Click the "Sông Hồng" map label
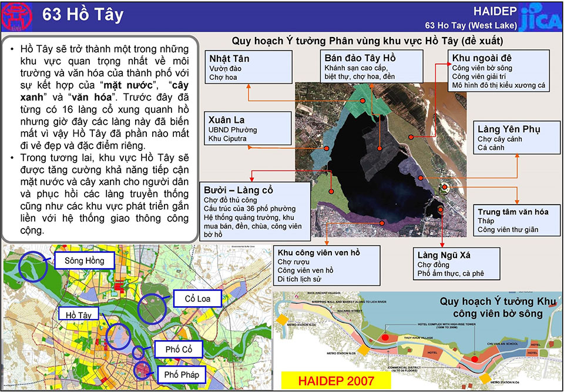The width and height of the screenshot is (564, 392). 85,260
